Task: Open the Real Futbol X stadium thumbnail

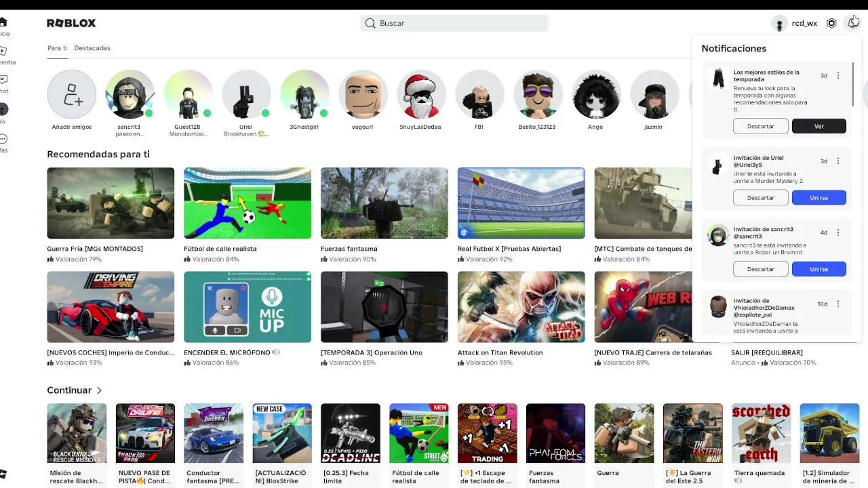Action: tap(521, 203)
